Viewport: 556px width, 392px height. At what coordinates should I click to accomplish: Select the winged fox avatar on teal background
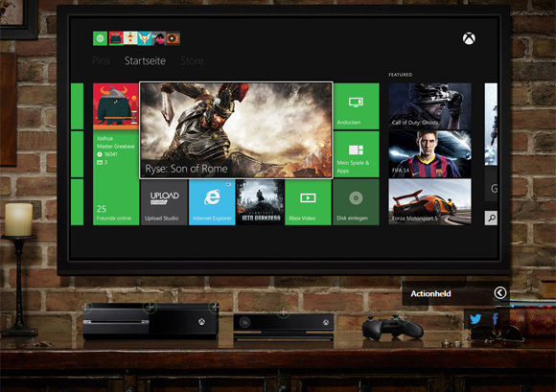tap(145, 38)
